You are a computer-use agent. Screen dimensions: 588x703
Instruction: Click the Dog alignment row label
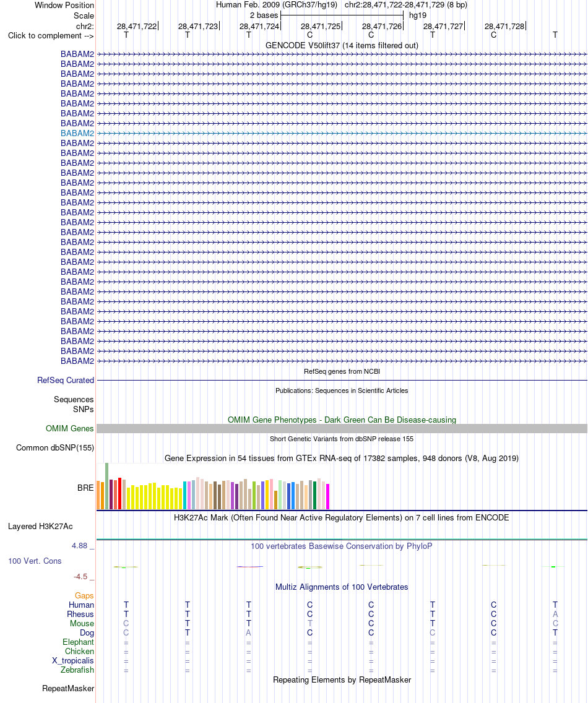87,633
